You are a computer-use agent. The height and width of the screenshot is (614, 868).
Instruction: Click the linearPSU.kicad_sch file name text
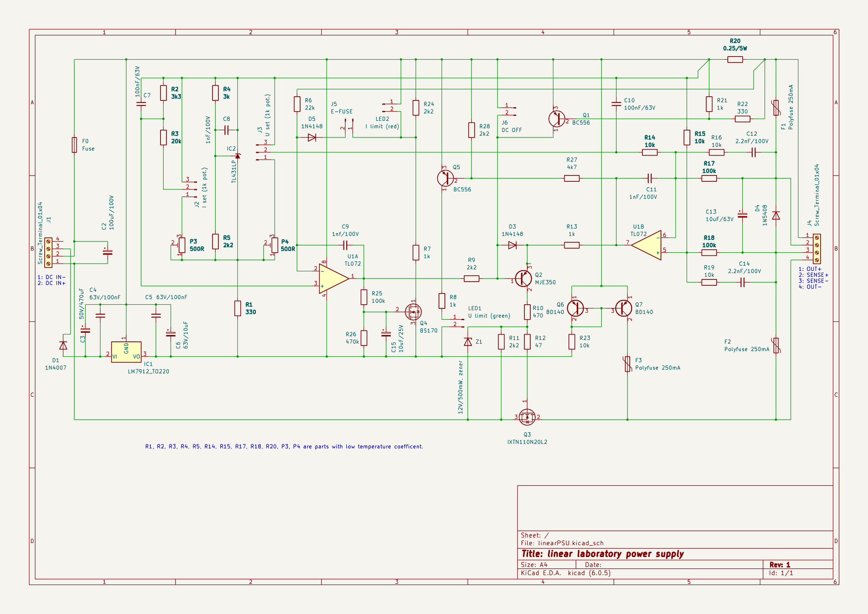(571, 543)
